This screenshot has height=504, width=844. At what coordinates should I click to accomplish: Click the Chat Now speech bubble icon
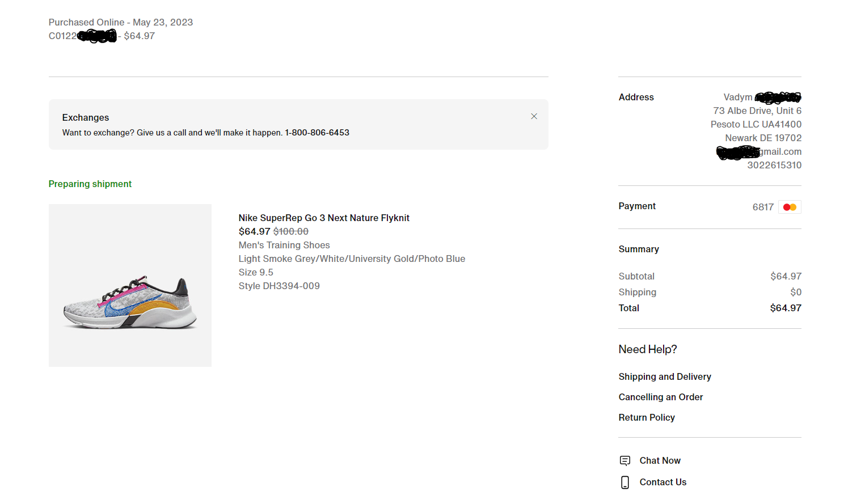point(625,460)
